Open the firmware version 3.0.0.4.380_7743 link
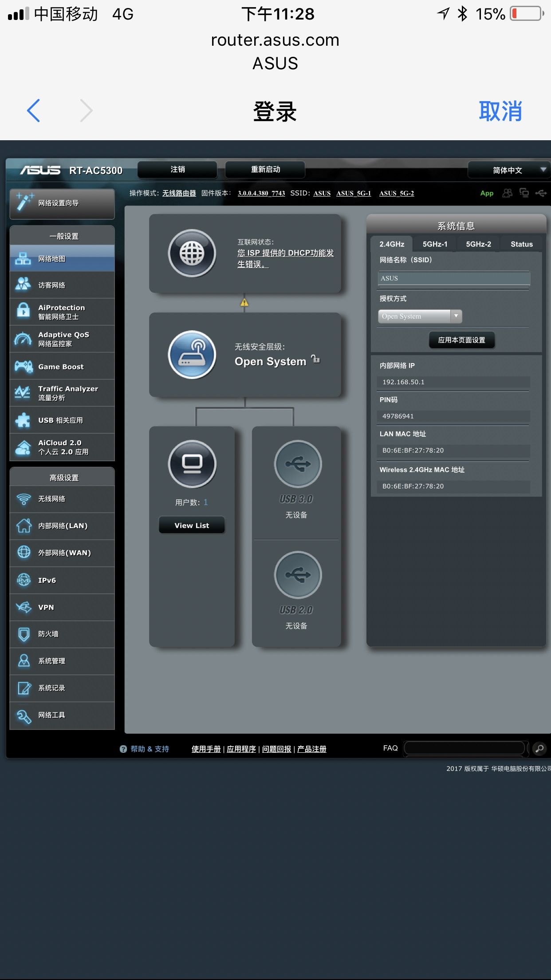Screen dimensions: 551x980 (261, 193)
